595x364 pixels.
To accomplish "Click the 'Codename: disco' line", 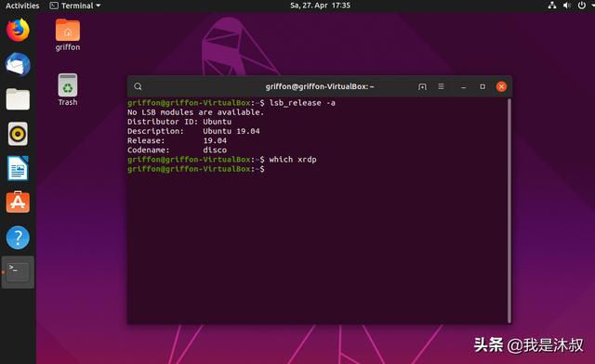I will (x=177, y=150).
